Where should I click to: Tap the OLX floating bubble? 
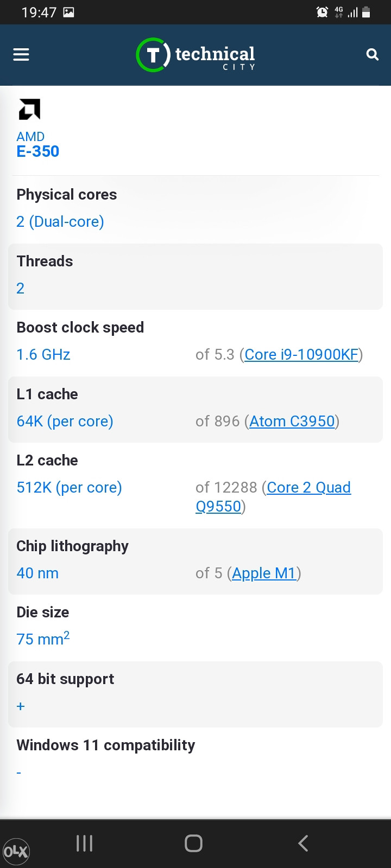point(16,852)
